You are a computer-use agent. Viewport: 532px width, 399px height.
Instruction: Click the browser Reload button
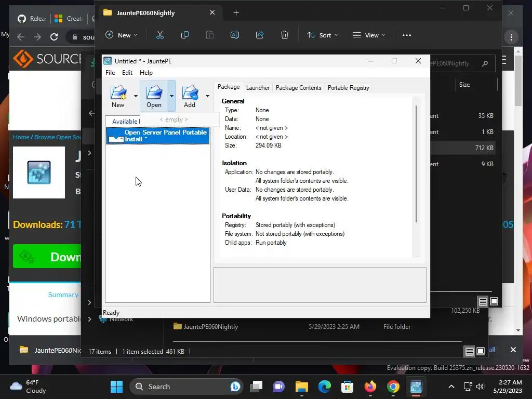(54, 37)
